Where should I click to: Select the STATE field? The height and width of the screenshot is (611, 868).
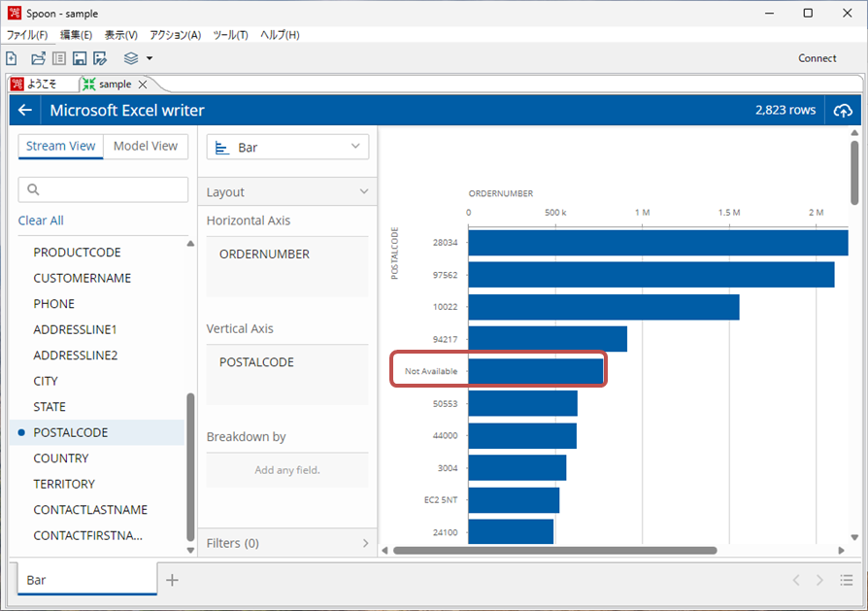50,407
